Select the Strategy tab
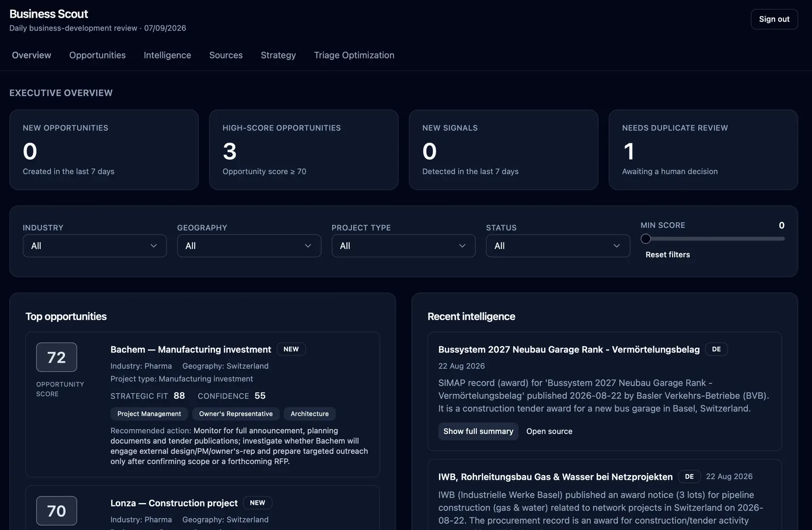The height and width of the screenshot is (530, 812). [278, 55]
